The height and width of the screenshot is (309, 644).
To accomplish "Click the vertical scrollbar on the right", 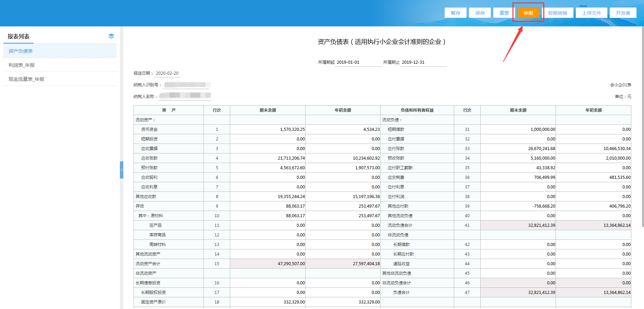I will pos(642,127).
